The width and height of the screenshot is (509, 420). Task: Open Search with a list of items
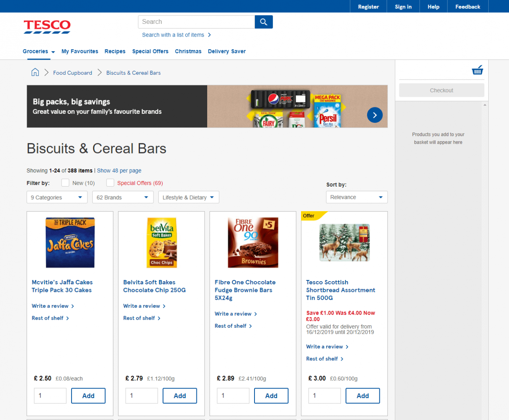174,35
